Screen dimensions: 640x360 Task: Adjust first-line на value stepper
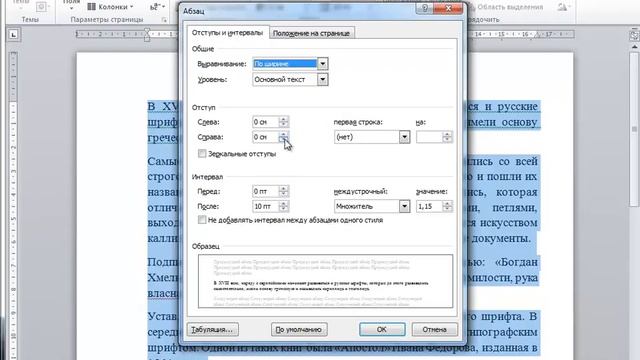click(447, 137)
